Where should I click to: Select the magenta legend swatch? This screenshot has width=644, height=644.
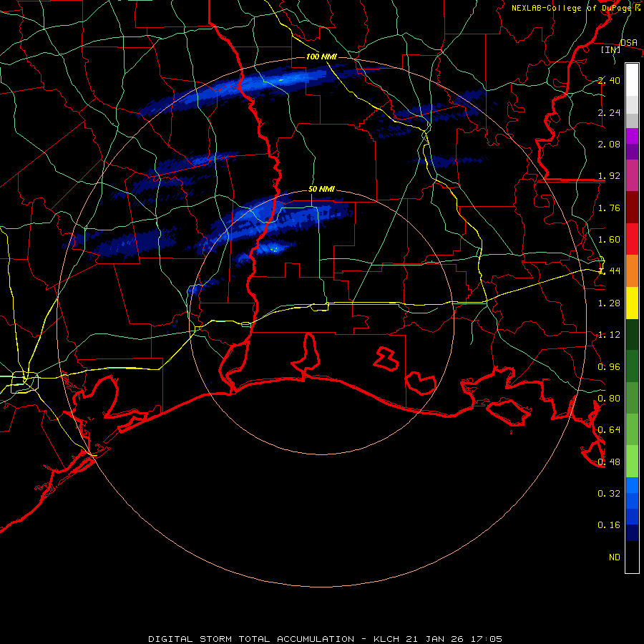[632, 136]
